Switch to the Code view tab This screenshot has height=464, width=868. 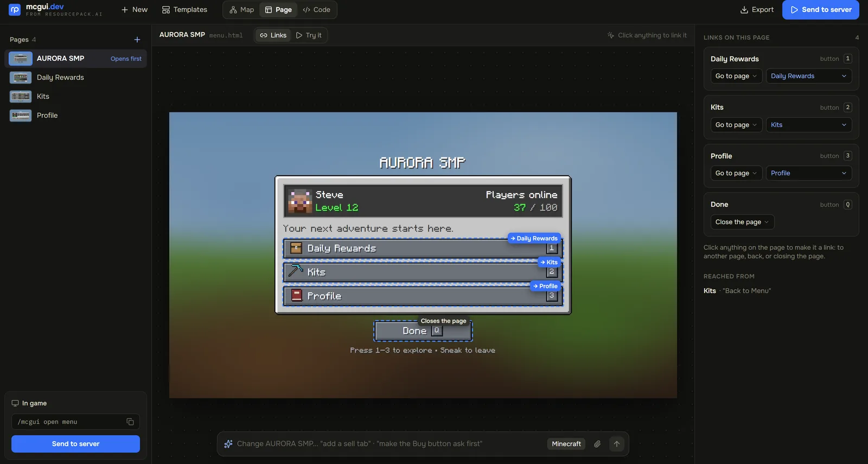(316, 10)
